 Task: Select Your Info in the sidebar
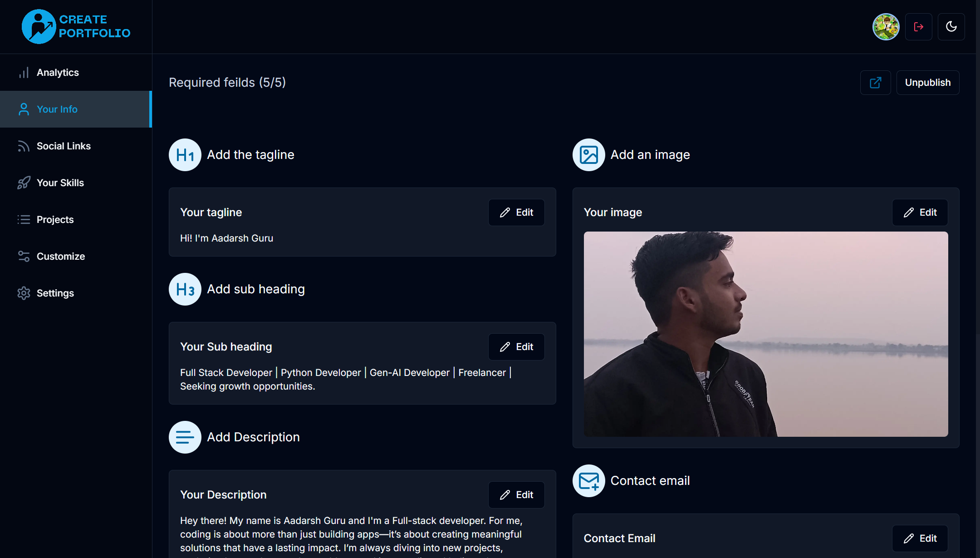click(x=76, y=109)
